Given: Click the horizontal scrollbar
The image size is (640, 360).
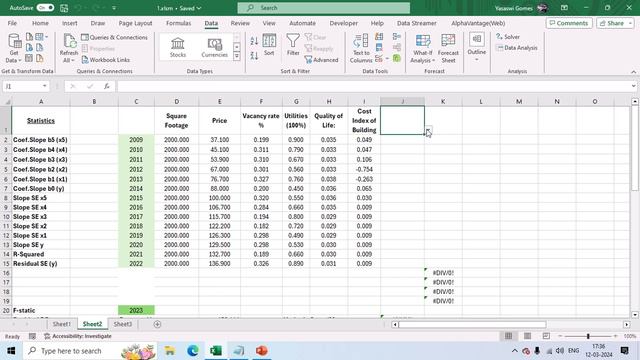Looking at the screenshot, I should coord(472,324).
